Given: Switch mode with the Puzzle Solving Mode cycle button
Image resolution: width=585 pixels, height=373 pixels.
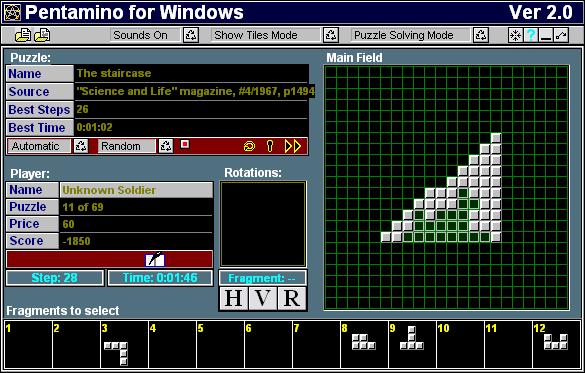Looking at the screenshot, I should click(481, 35).
